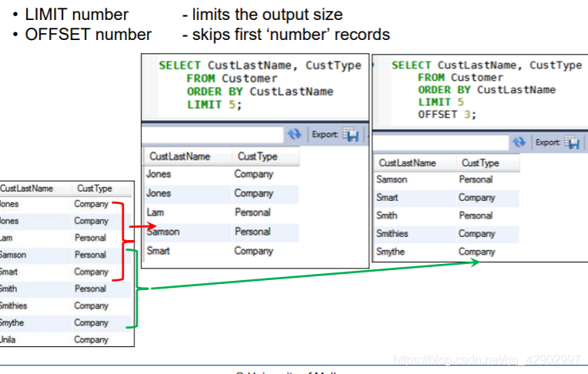This screenshot has height=374, width=588.
Task: Click Export label in LIMIT 5 result toolbar
Action: coord(325,135)
